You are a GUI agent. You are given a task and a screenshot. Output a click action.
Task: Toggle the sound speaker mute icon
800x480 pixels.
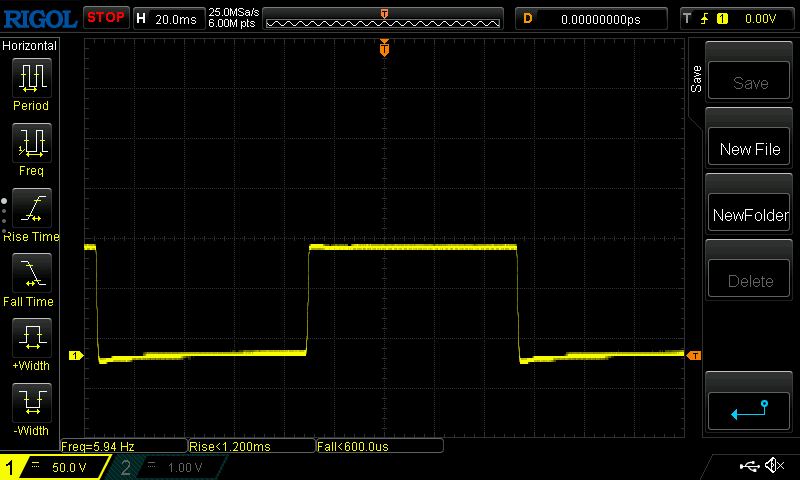click(x=773, y=466)
